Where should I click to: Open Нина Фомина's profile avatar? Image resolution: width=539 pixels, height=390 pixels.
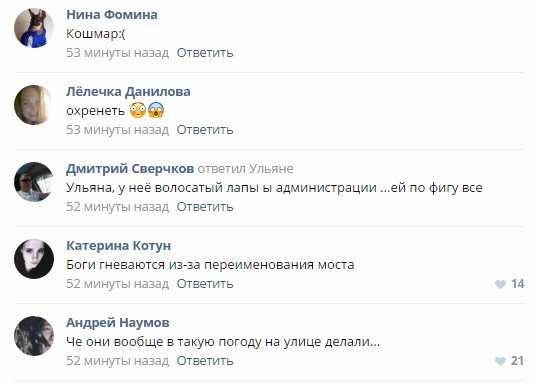pyautogui.click(x=34, y=28)
